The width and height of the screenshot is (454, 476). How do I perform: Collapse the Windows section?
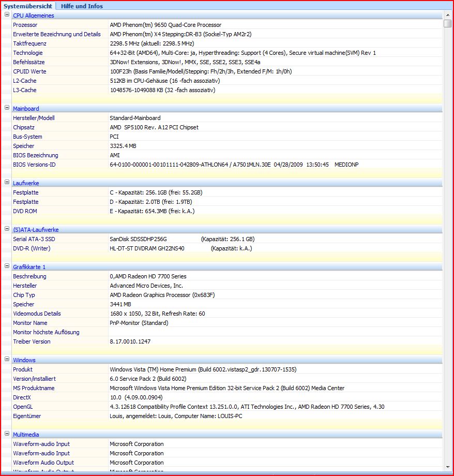tap(7, 359)
